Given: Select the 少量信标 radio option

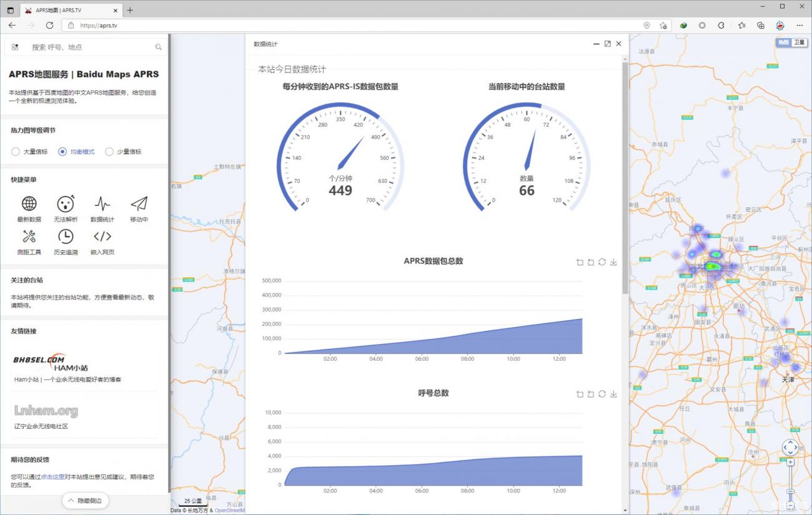Looking at the screenshot, I should pyautogui.click(x=109, y=152).
